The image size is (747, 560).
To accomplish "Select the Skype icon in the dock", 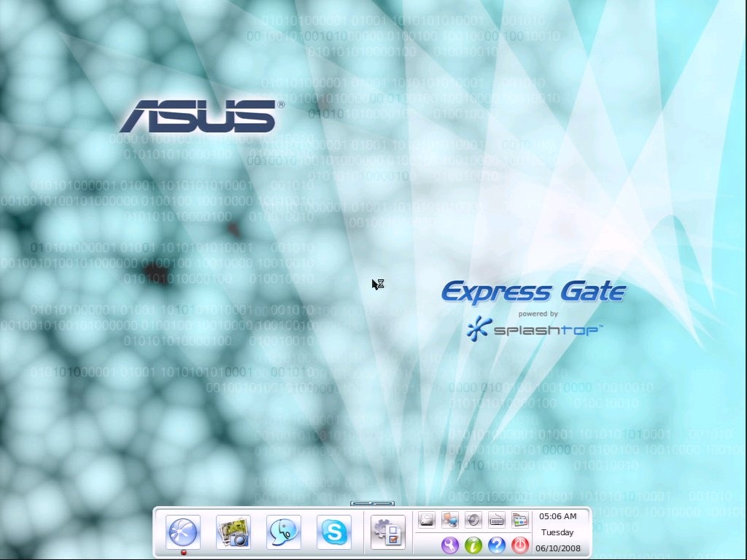I will [333, 532].
